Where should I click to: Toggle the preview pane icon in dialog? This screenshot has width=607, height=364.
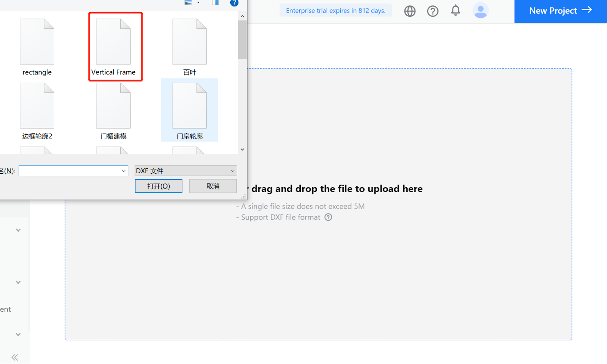pyautogui.click(x=215, y=2)
